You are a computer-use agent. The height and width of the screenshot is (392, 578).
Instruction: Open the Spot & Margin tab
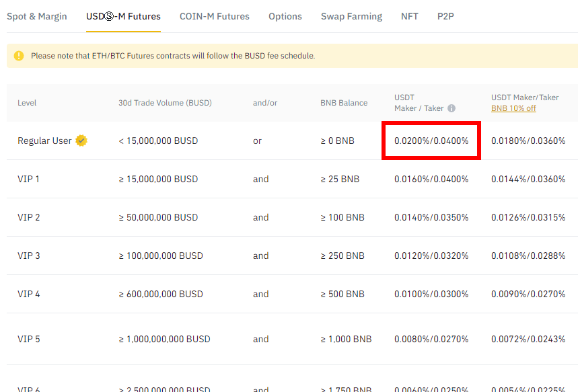37,17
